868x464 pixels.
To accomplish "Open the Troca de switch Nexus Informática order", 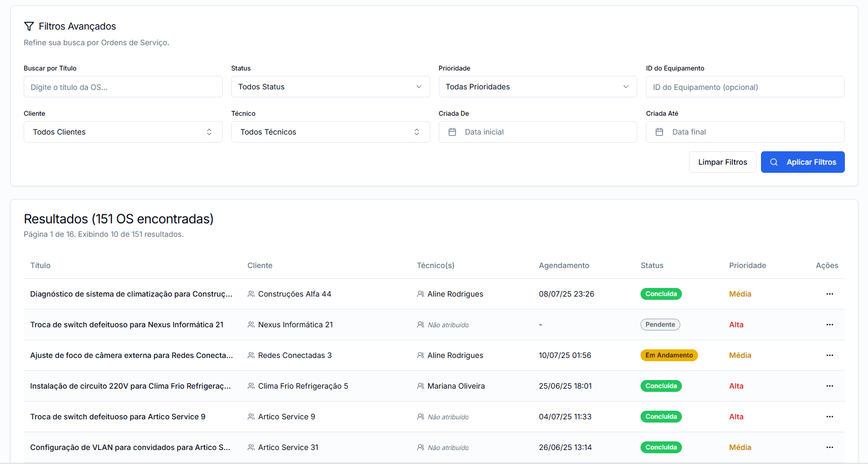I will pos(127,325).
